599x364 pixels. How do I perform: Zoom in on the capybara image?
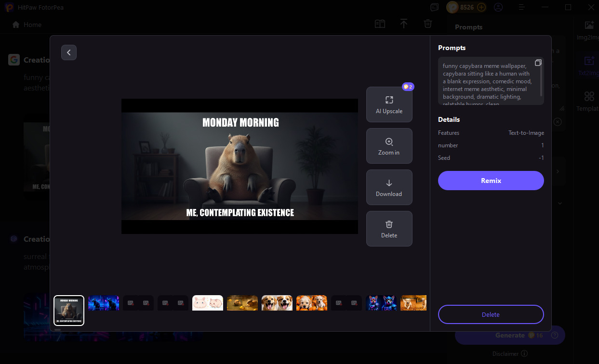389,146
